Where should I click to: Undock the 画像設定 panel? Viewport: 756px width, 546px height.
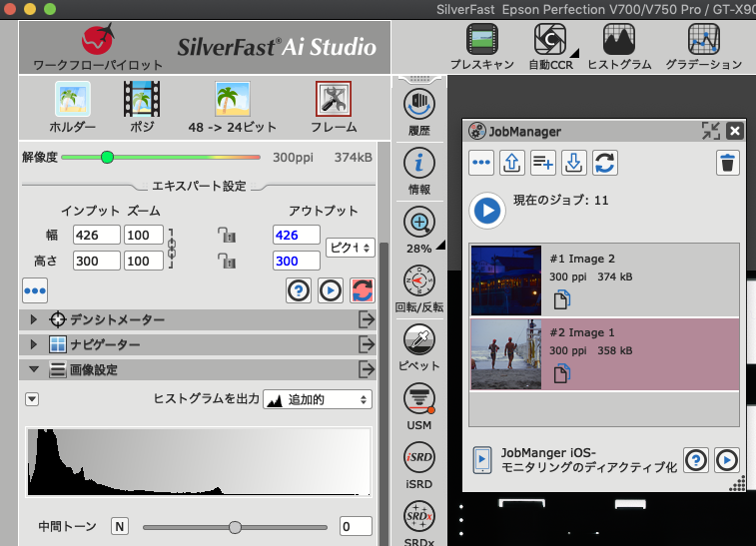pyautogui.click(x=367, y=369)
